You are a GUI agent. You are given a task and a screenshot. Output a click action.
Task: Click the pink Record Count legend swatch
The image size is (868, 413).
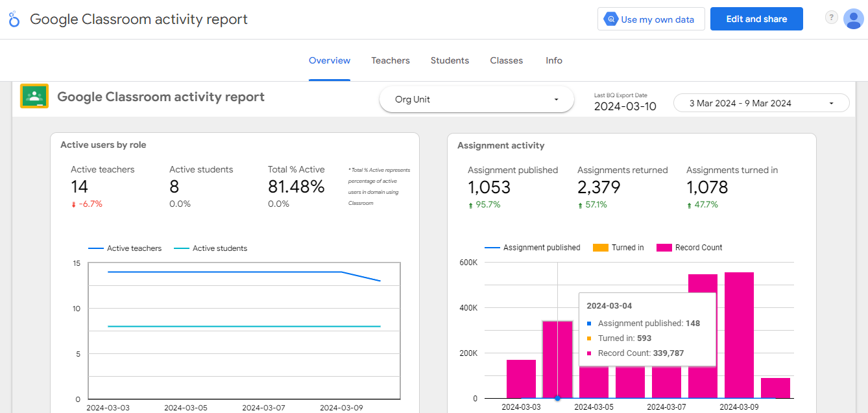(664, 248)
